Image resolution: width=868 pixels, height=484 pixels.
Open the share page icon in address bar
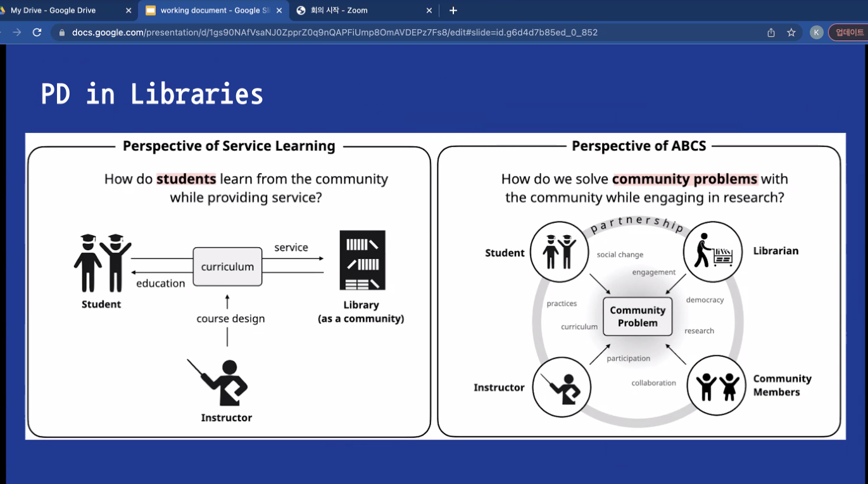coord(771,32)
